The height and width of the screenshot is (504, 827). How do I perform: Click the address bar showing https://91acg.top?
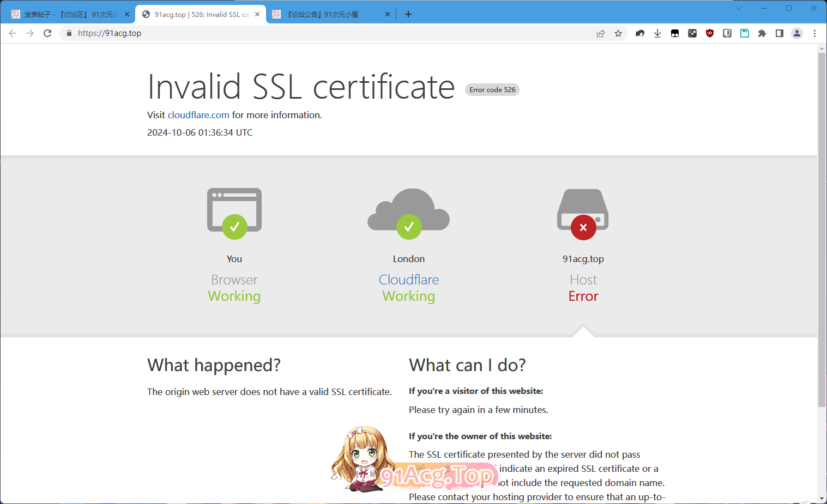(327, 33)
